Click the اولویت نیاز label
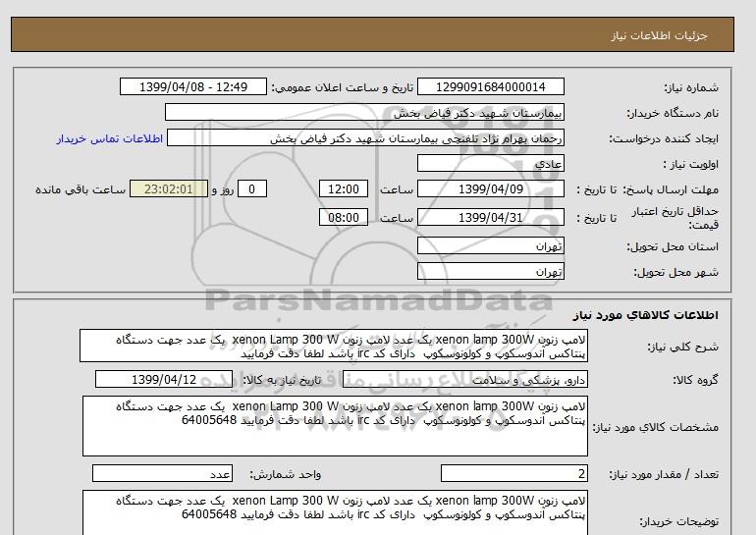 pos(691,164)
